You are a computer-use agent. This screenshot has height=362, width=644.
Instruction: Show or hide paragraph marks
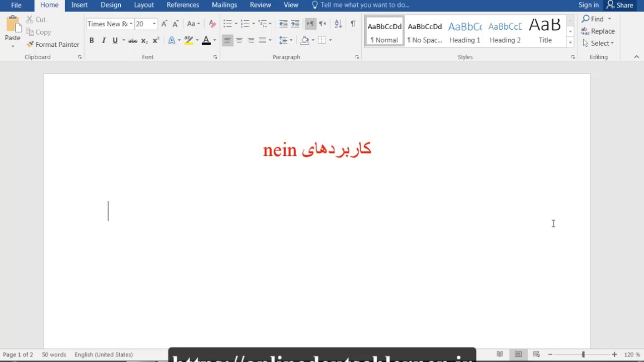[353, 24]
